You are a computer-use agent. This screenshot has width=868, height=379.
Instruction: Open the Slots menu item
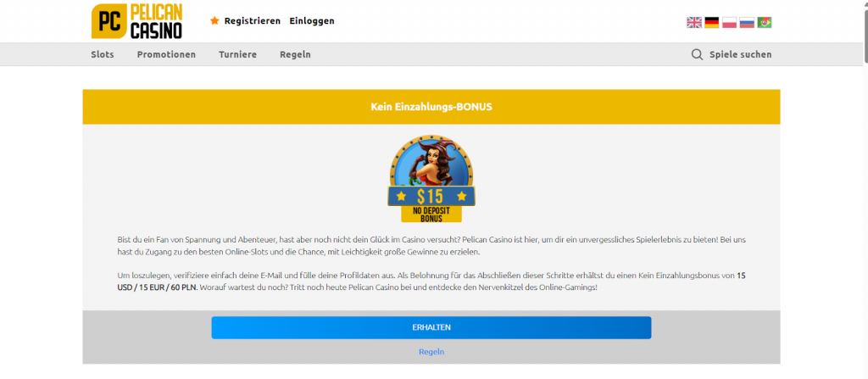pyautogui.click(x=102, y=54)
